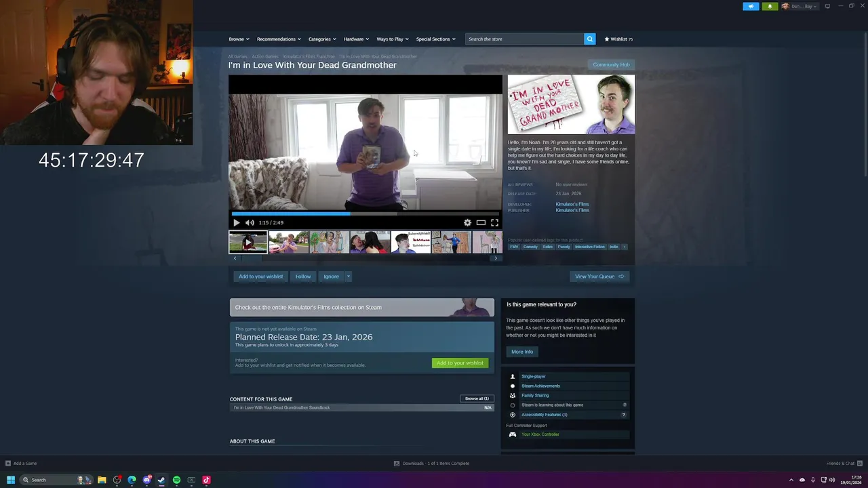Open Discord from the taskbar

(x=146, y=480)
